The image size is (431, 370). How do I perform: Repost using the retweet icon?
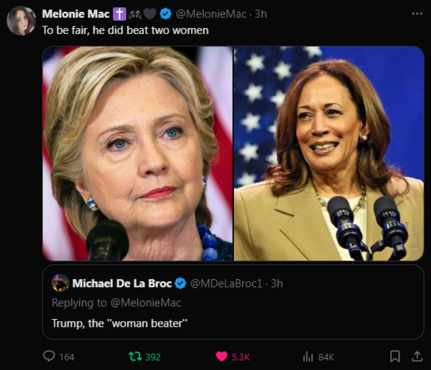[x=135, y=357]
